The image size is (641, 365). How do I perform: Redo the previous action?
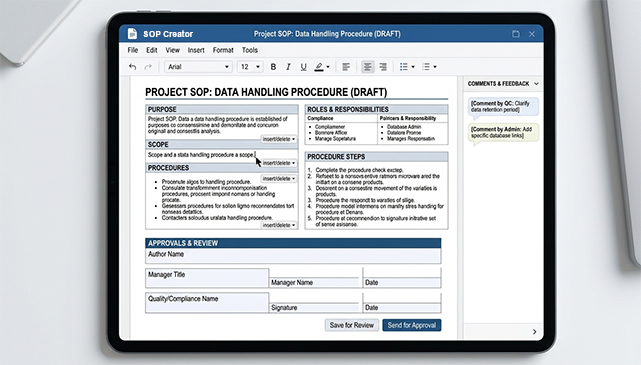(x=148, y=67)
